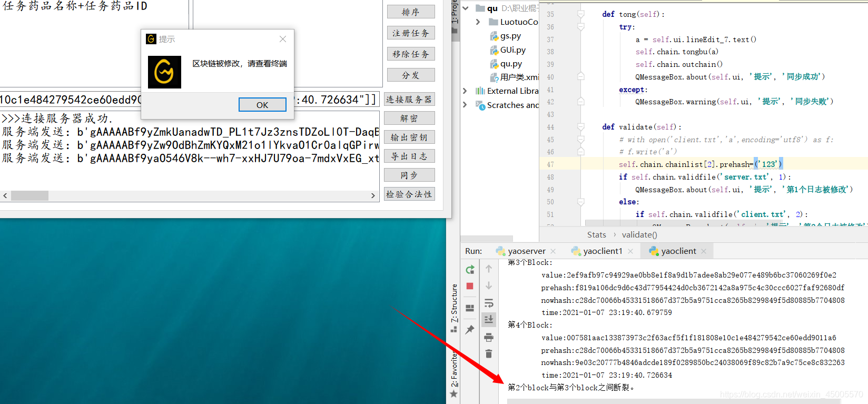The image size is (868, 404).
Task: Print the console output
Action: coord(489,337)
